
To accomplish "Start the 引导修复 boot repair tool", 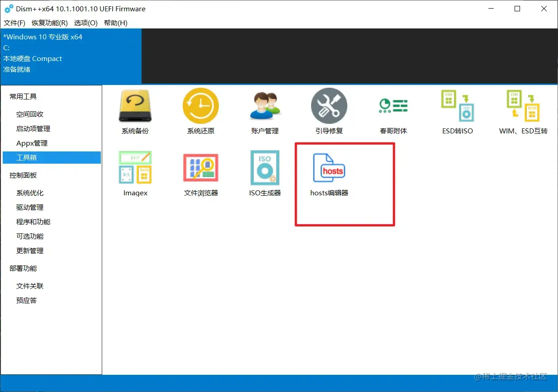I will (x=329, y=106).
